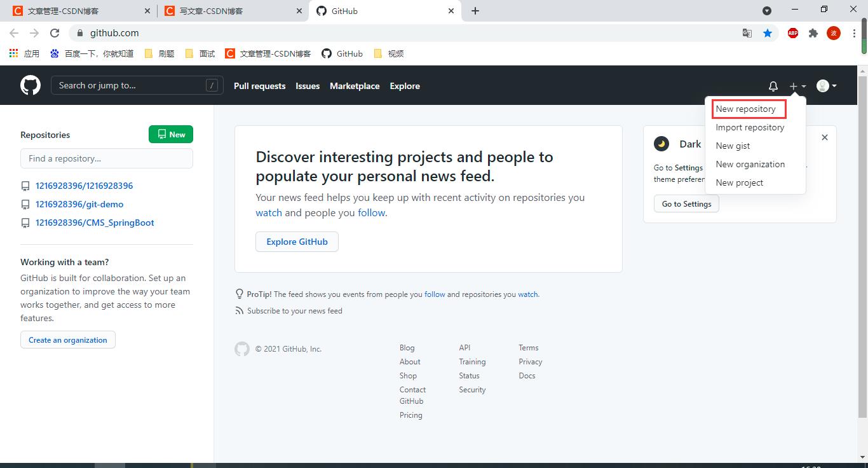Click the browser back arrow

point(14,33)
